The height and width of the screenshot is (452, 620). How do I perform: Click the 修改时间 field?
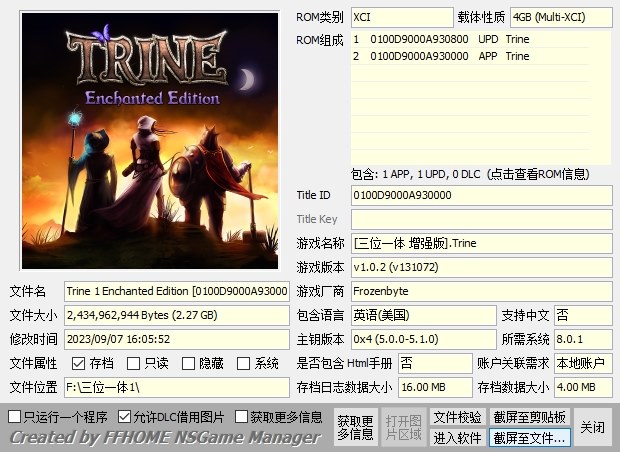point(177,339)
